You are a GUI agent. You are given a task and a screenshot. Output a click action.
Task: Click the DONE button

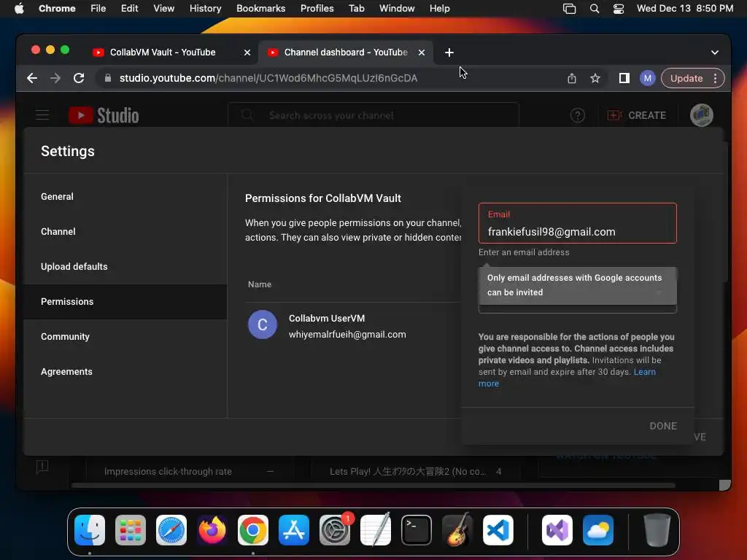[x=662, y=426]
